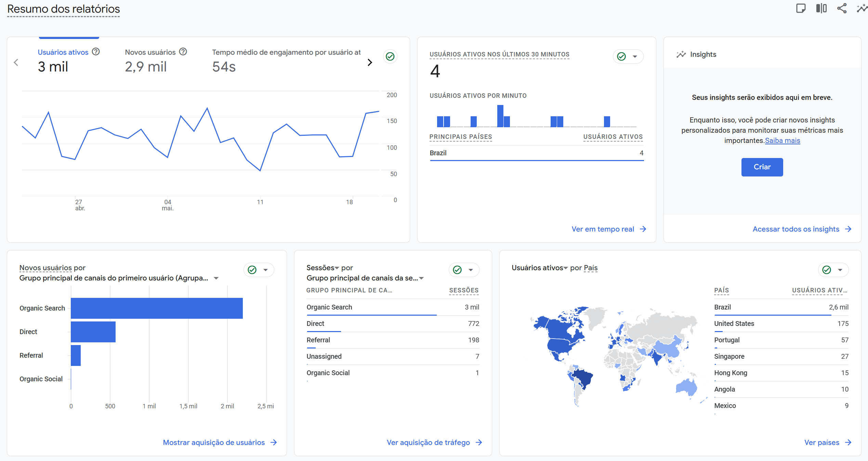
Task: Click Portugal row in country table
Action: (781, 340)
